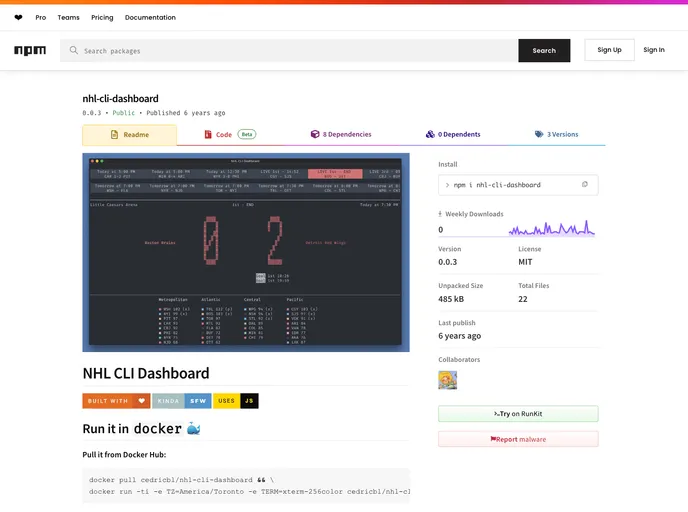
Task: Click the magnifier icon in search bar
Action: pyautogui.click(x=74, y=50)
